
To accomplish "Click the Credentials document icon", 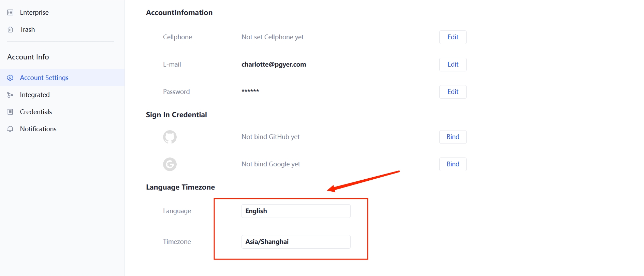I will pyautogui.click(x=10, y=112).
